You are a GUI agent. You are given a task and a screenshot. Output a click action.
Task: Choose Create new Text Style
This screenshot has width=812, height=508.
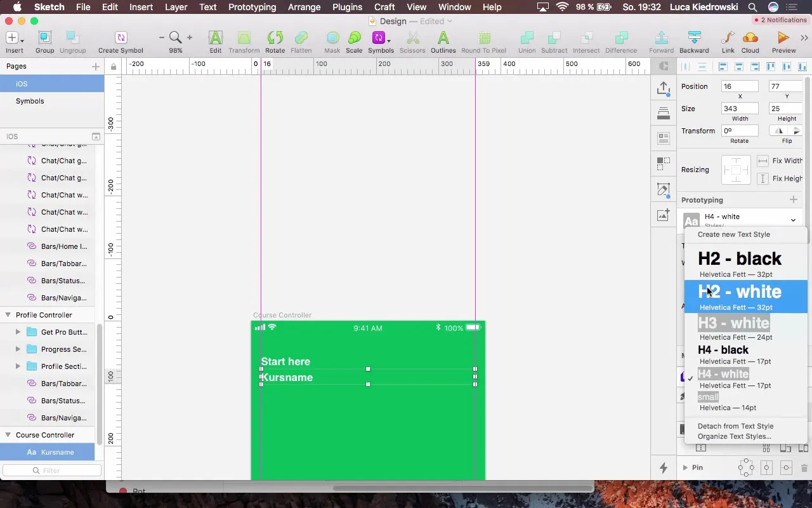pyautogui.click(x=734, y=234)
